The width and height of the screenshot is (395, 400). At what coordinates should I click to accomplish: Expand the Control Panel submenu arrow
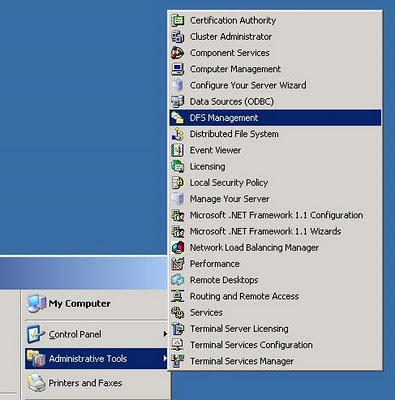click(x=165, y=334)
